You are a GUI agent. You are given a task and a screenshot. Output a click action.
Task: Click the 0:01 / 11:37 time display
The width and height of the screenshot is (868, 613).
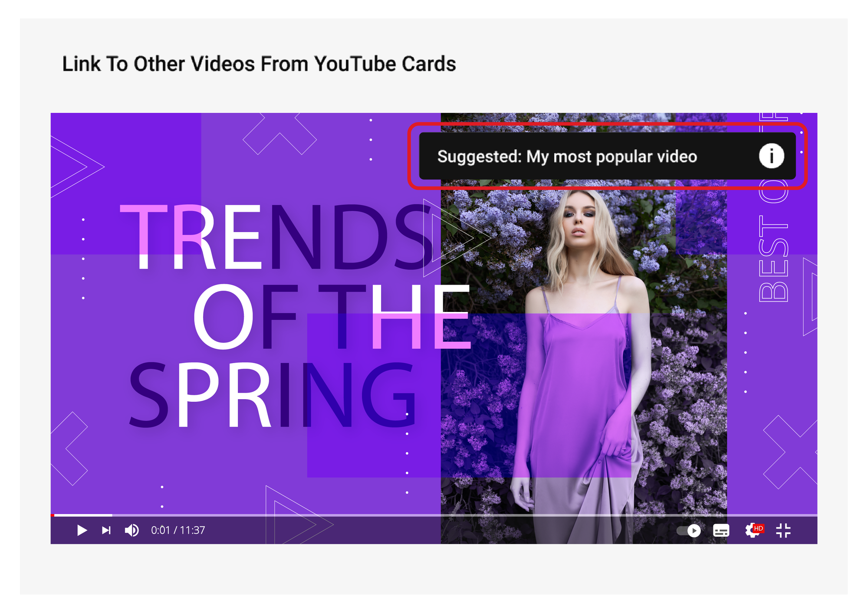tap(178, 530)
